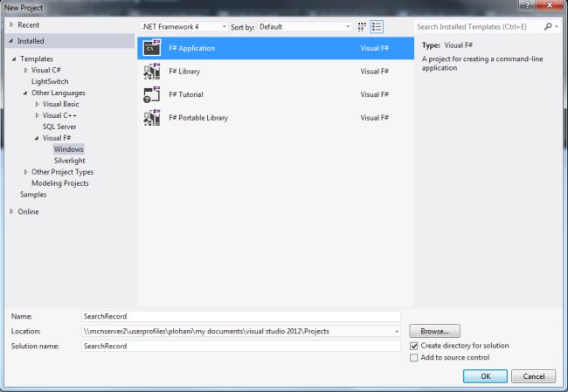Screen dimensions: 568x392
Task: Select Samples in the tree
Action: point(33,195)
